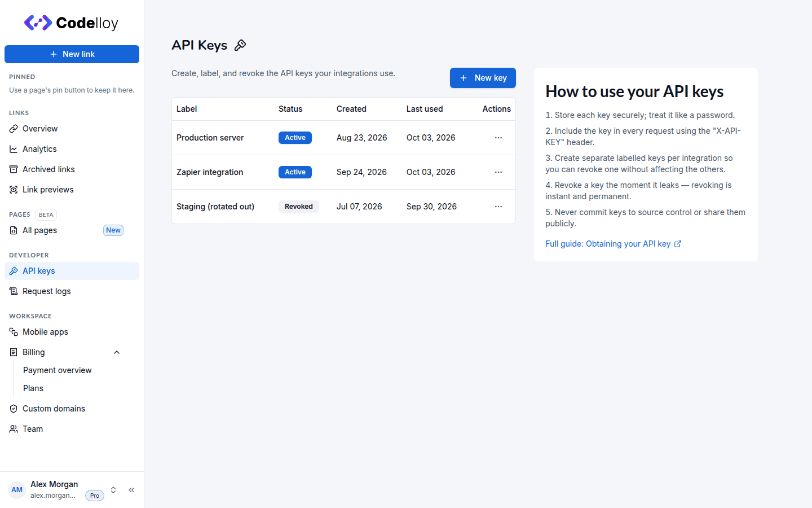This screenshot has height=508, width=812.
Task: Click the Created column header
Action: click(351, 109)
